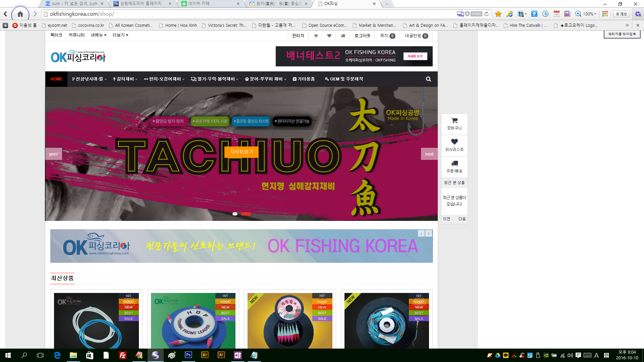Screen dimensions: 644x362
Task: Open 장바구니 cart in right sidebar
Action: [454, 124]
